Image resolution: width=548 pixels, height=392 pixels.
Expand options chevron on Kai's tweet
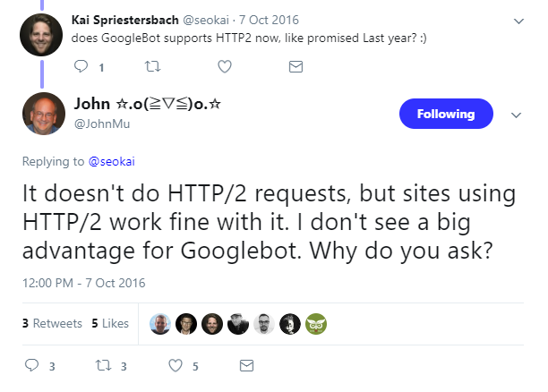517,20
